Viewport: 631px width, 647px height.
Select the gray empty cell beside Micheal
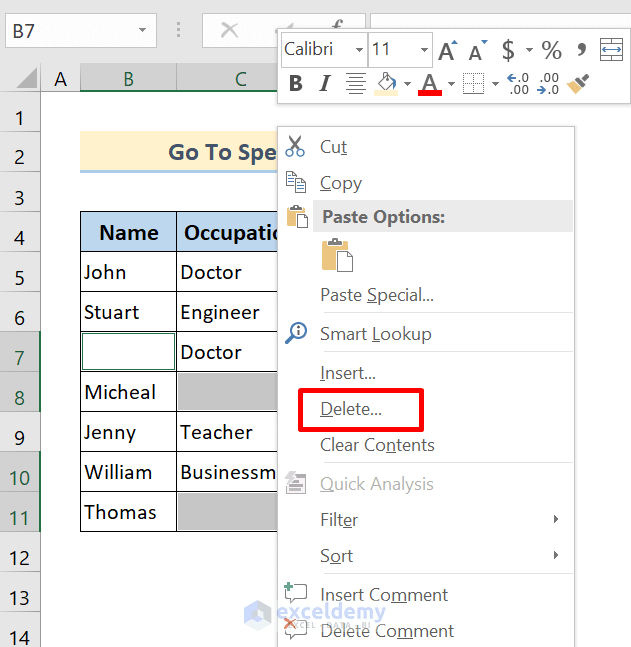click(x=227, y=392)
